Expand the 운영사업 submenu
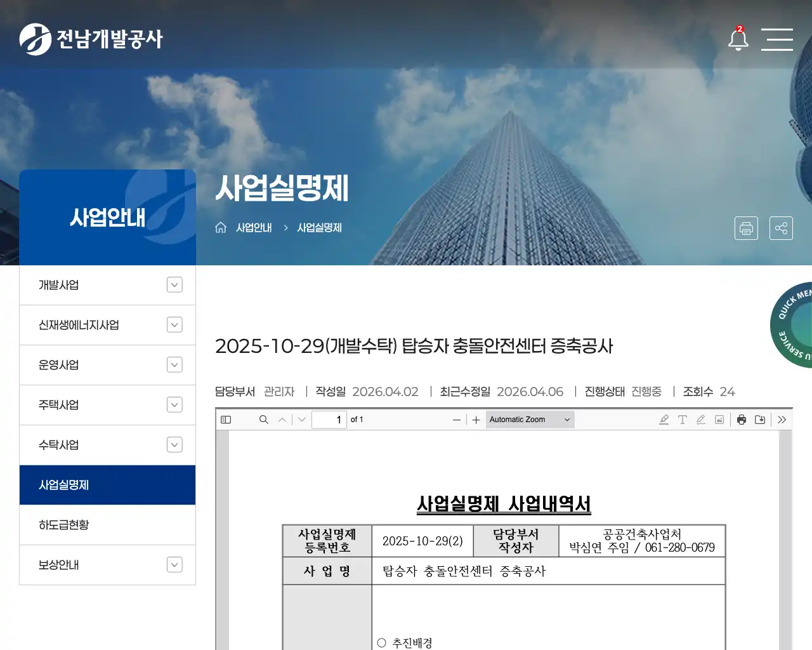Viewport: 812px width, 650px height. (x=174, y=365)
